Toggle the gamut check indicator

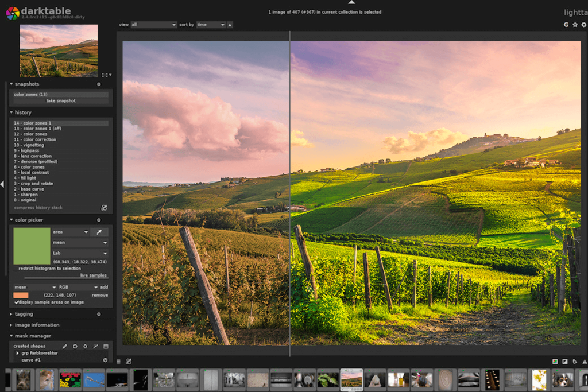(555, 362)
